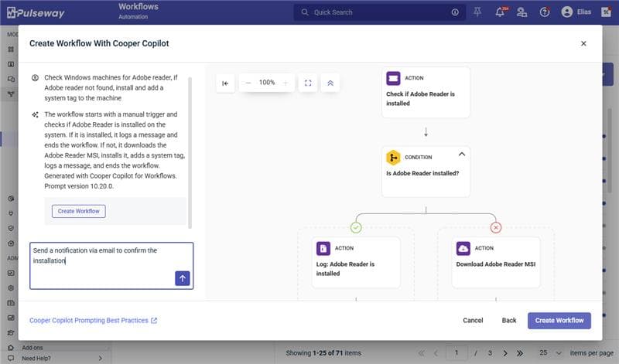Viewport: 619px width, 364px height.
Task: Zoom out with the minus icon
Action: click(x=248, y=83)
